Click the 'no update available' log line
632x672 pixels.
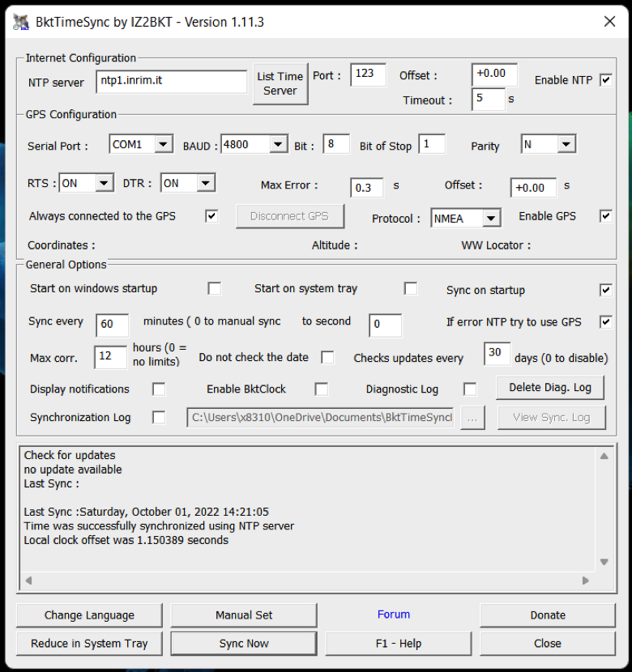(73, 470)
